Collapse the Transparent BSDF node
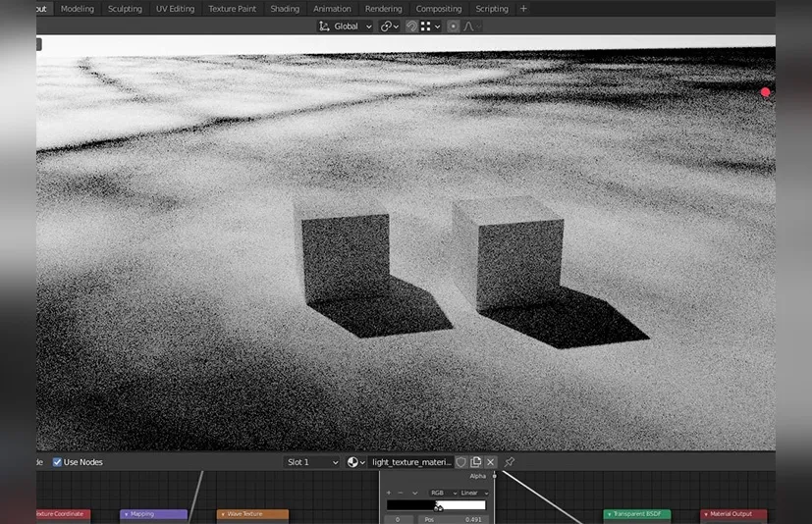Screen dimensions: 812x524 coord(610,514)
